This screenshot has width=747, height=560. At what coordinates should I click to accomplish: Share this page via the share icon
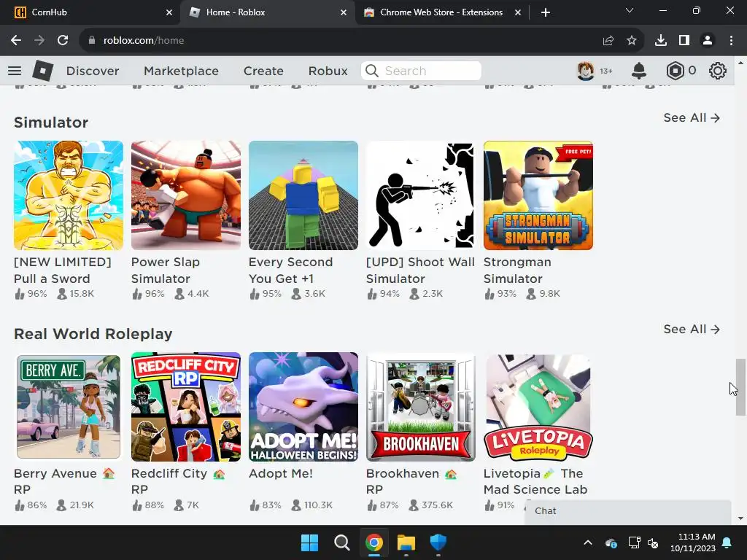coord(608,41)
